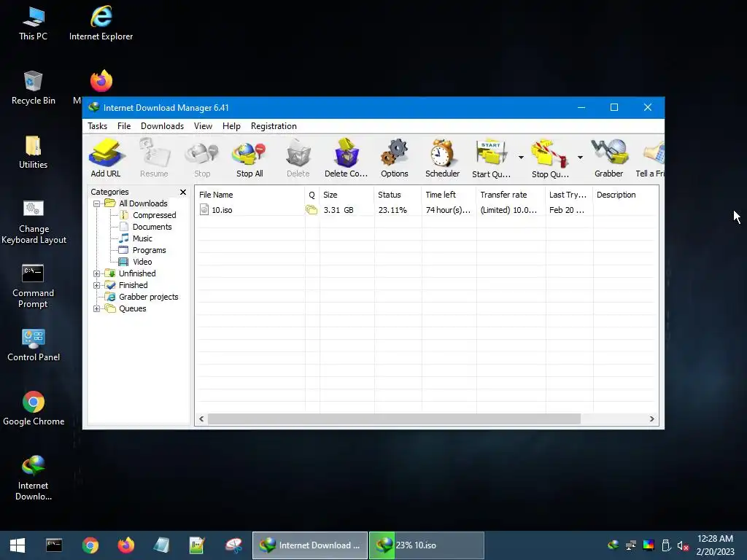Sort by Transfer rate column header
Image resolution: width=747 pixels, height=560 pixels.
click(x=511, y=195)
